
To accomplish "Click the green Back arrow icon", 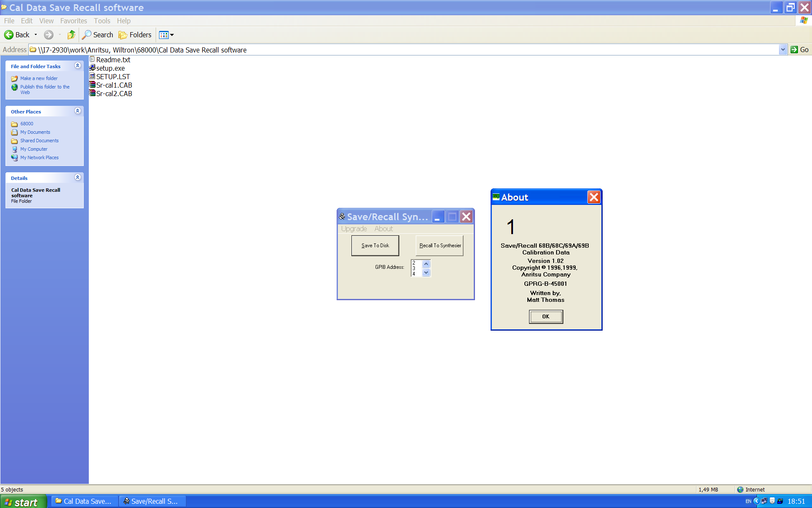I will (9, 35).
